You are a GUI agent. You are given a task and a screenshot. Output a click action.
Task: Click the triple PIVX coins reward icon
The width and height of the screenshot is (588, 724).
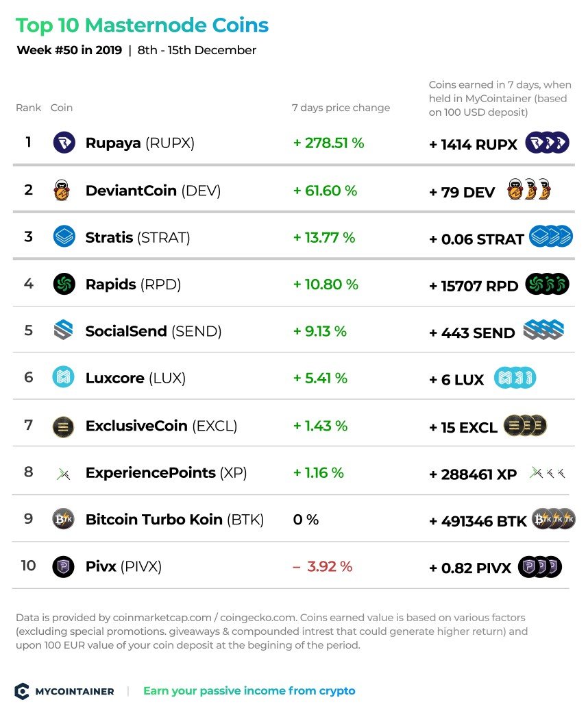(x=540, y=567)
